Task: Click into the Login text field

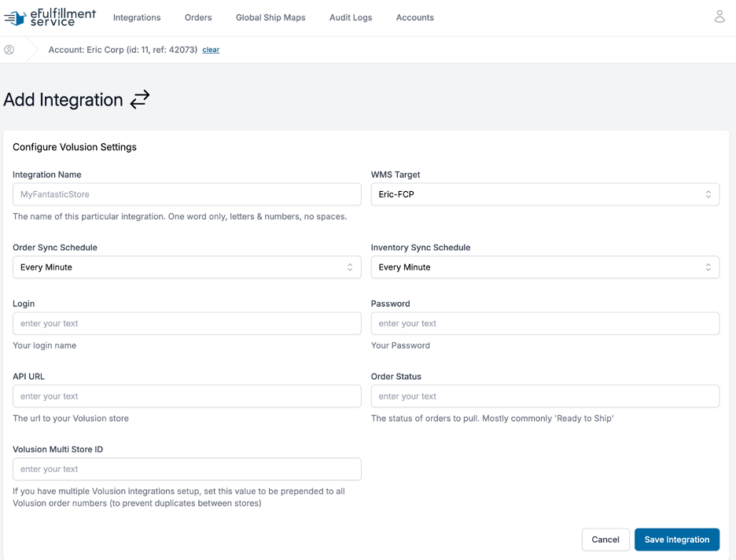Action: click(x=187, y=323)
